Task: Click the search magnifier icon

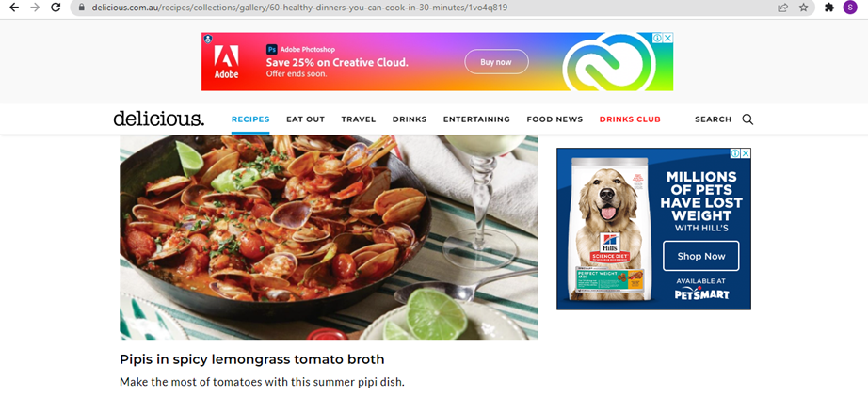Action: click(x=747, y=119)
